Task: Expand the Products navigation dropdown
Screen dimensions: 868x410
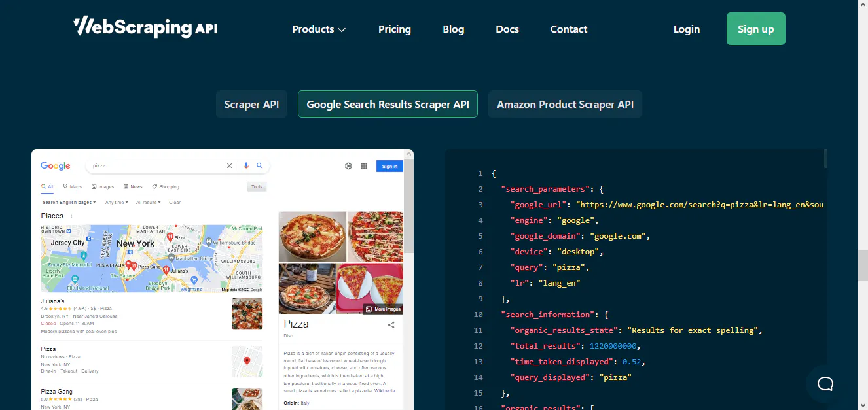Action: click(x=319, y=29)
